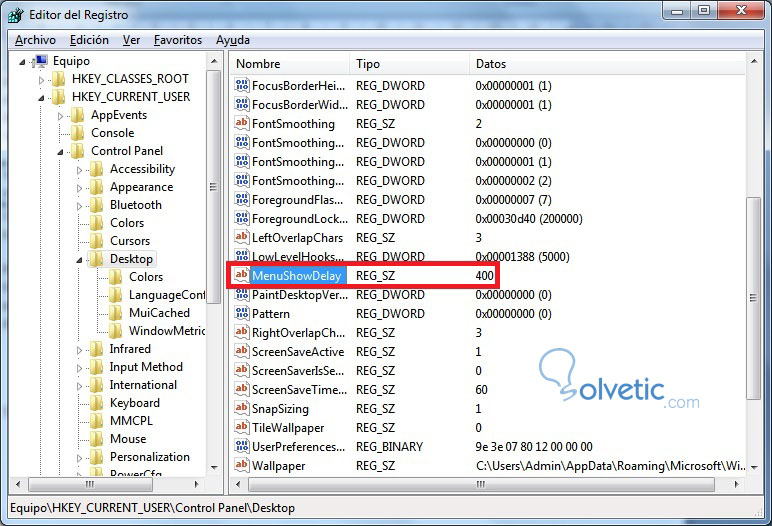The image size is (772, 526).
Task: Click the DWORD icon of FocusBorderWid... value
Action: pyautogui.click(x=242, y=104)
